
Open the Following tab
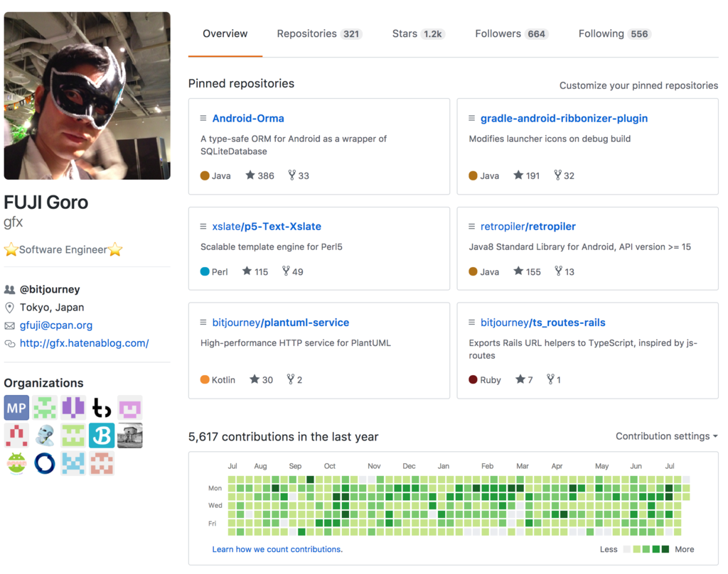pos(615,34)
